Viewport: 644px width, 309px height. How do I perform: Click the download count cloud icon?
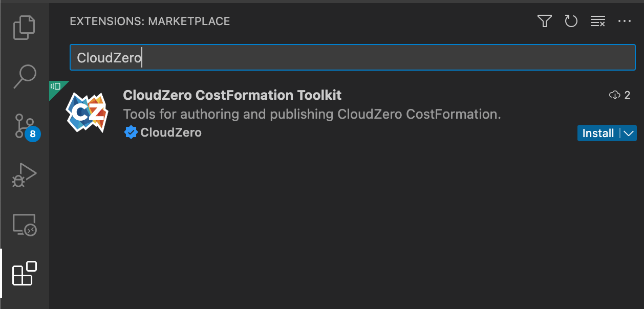pyautogui.click(x=614, y=95)
